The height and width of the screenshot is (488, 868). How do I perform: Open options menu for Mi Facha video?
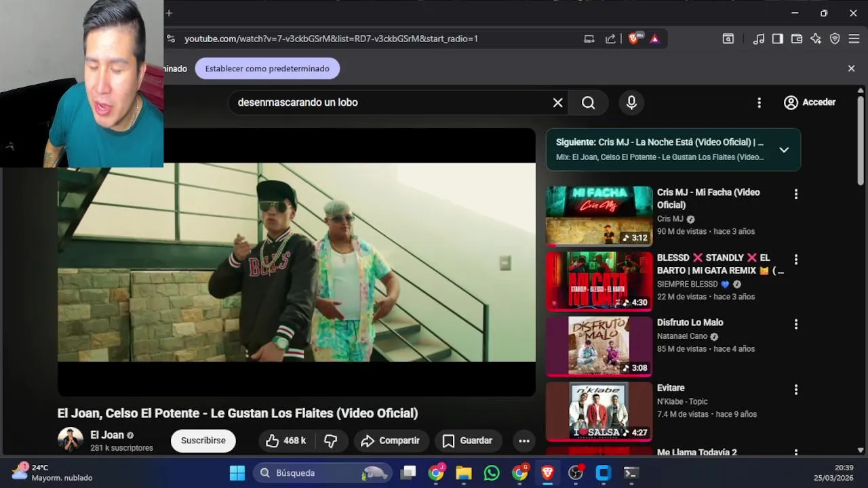pyautogui.click(x=795, y=194)
